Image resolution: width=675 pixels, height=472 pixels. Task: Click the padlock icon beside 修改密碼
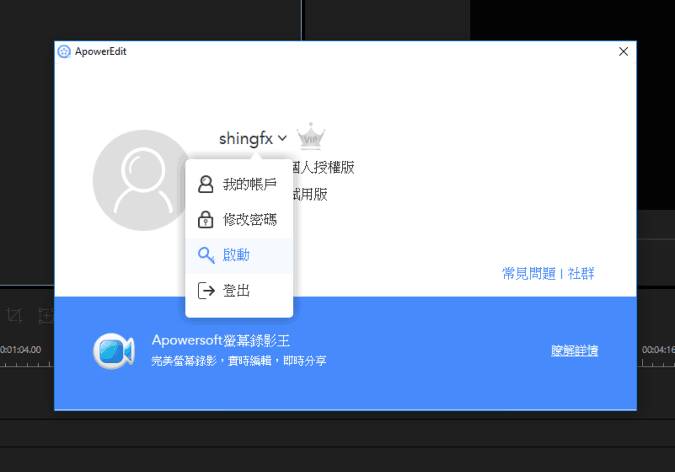[205, 219]
